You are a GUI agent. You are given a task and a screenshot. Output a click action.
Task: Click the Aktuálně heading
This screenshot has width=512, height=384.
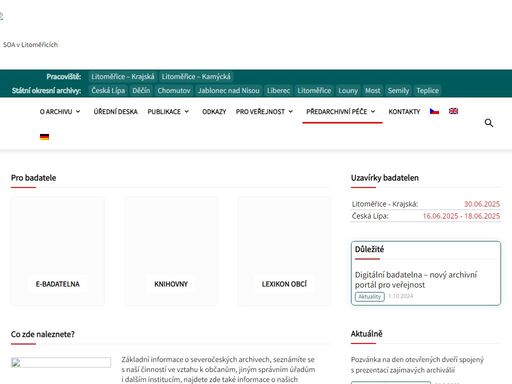pos(366,334)
